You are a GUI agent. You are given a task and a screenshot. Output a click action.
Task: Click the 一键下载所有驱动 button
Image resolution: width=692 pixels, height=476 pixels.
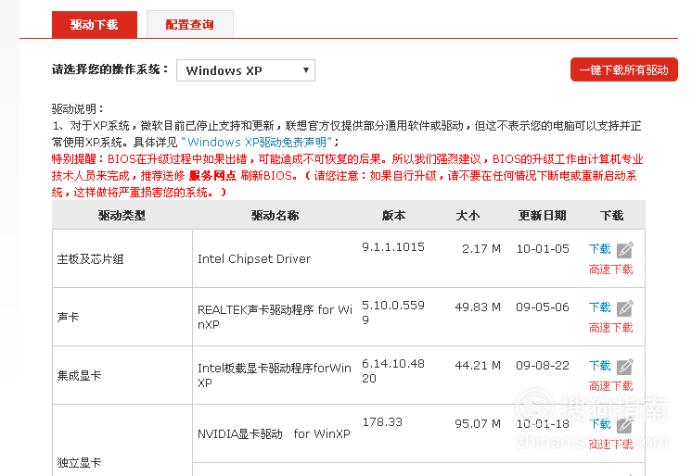click(x=624, y=70)
